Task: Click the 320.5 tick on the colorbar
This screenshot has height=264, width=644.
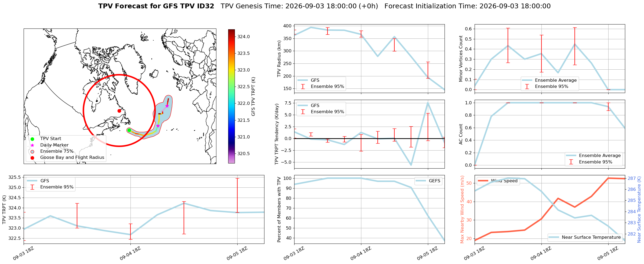Action: coord(243,154)
